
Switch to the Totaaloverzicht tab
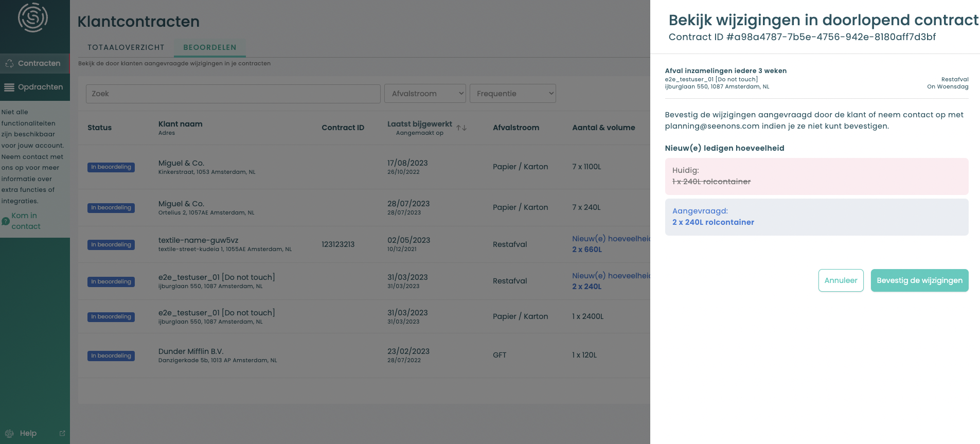point(126,47)
